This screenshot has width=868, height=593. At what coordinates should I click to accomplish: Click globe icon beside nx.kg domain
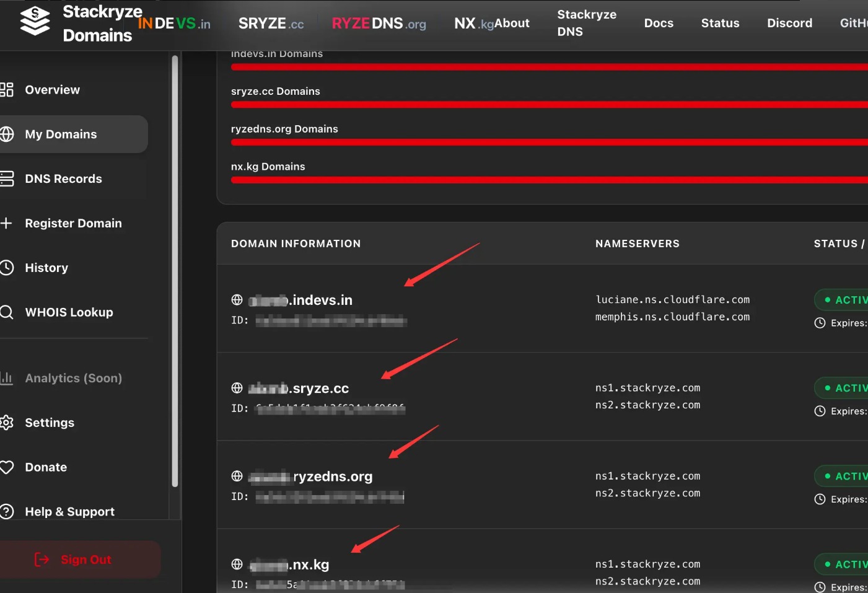[x=237, y=564]
